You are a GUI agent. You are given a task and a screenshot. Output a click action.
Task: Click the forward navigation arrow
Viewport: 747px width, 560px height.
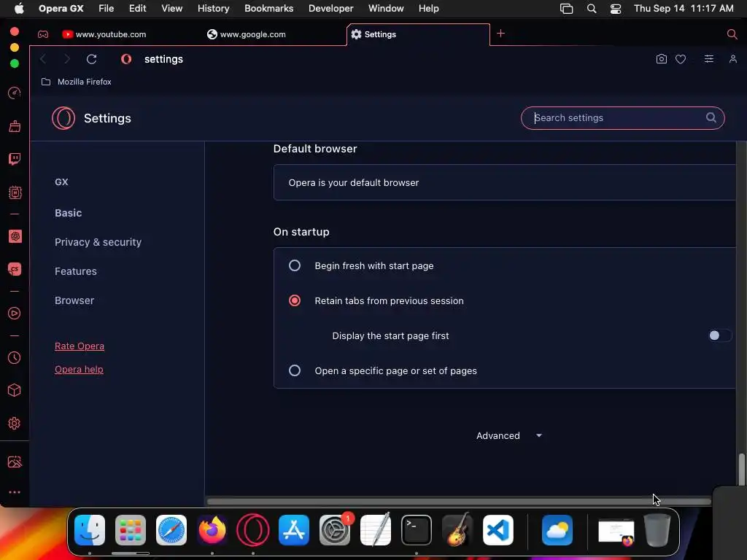coord(66,59)
